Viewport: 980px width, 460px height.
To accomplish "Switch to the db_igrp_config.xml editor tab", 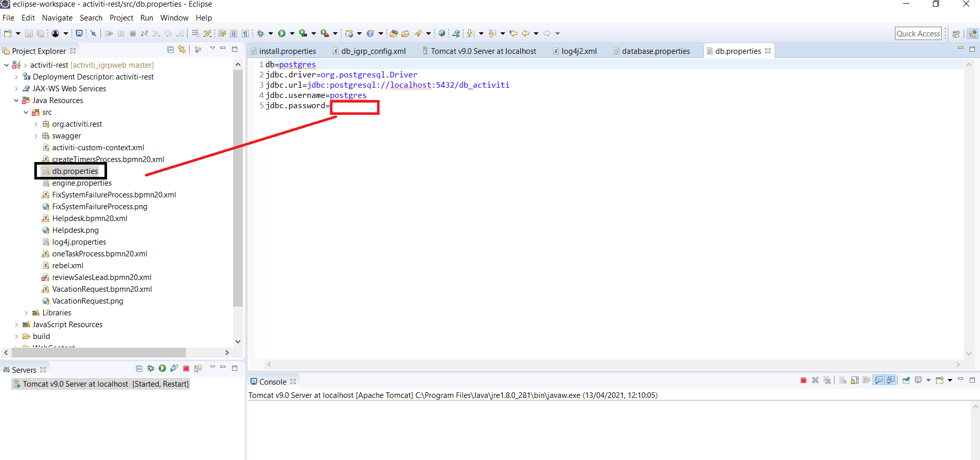I will 369,51.
